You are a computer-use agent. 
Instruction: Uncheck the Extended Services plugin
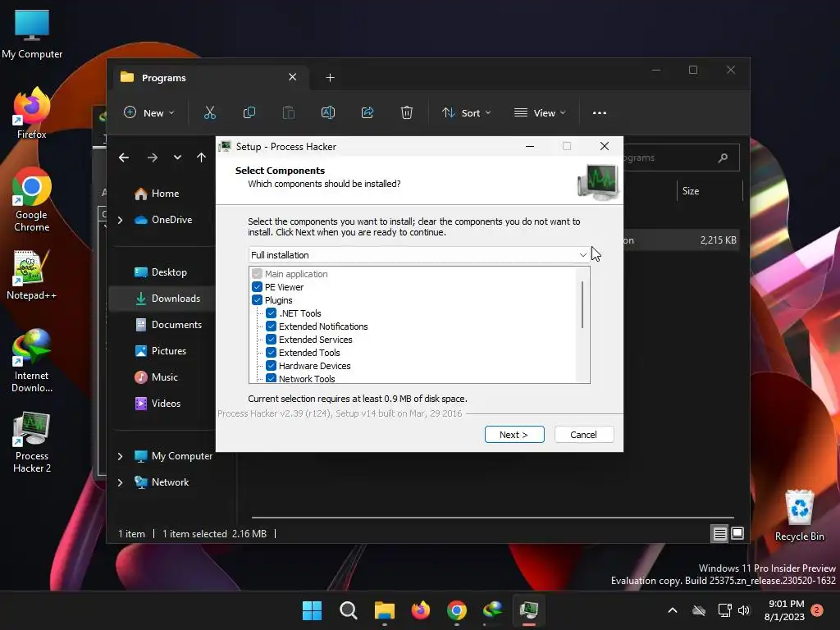click(271, 340)
